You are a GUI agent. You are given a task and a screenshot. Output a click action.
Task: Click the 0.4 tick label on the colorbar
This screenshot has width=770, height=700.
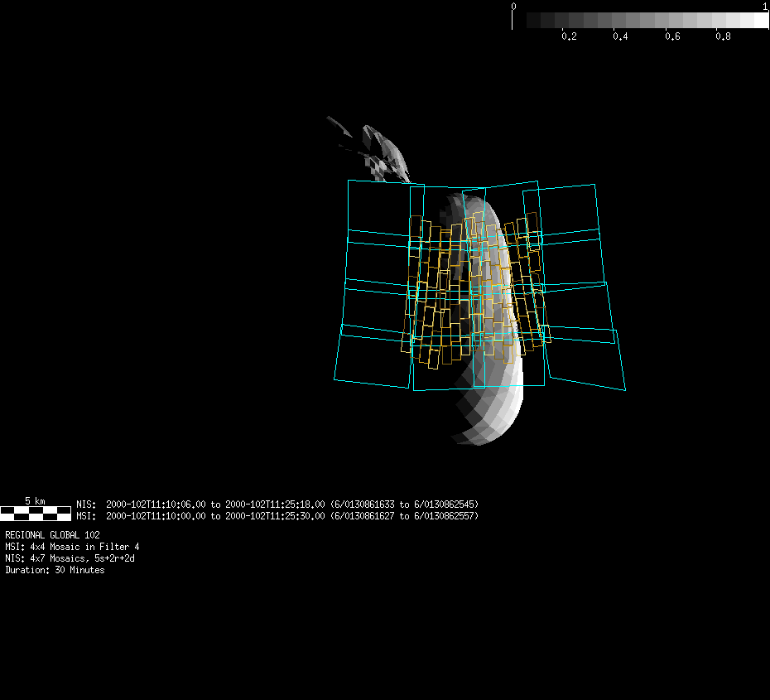click(x=620, y=37)
